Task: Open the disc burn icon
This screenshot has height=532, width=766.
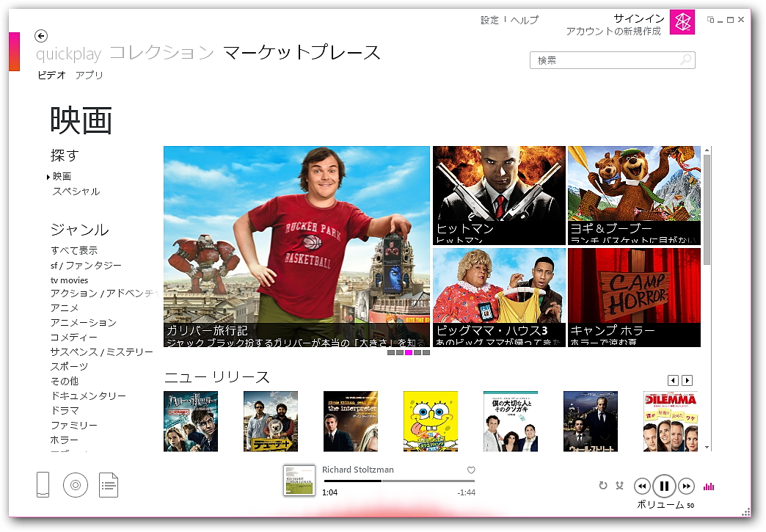Action: point(76,485)
